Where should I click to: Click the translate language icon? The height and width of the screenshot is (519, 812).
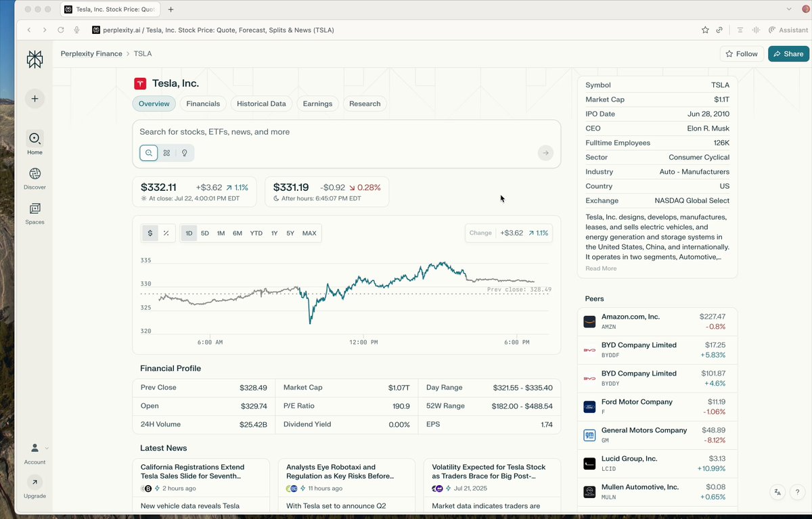coord(778,493)
